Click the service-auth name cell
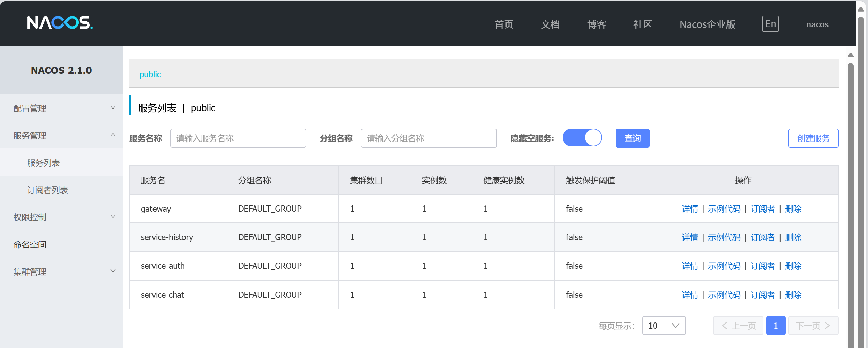This screenshot has height=348, width=868. click(178, 266)
